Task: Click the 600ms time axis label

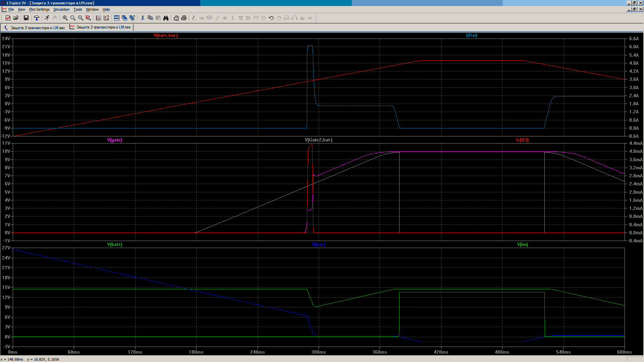Action: click(x=625, y=352)
